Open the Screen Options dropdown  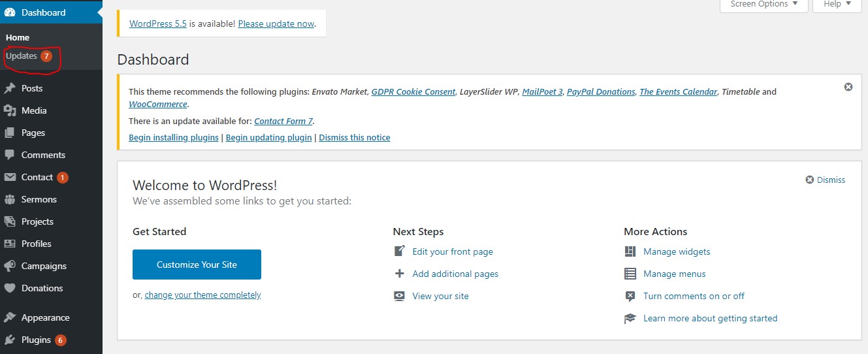(764, 4)
